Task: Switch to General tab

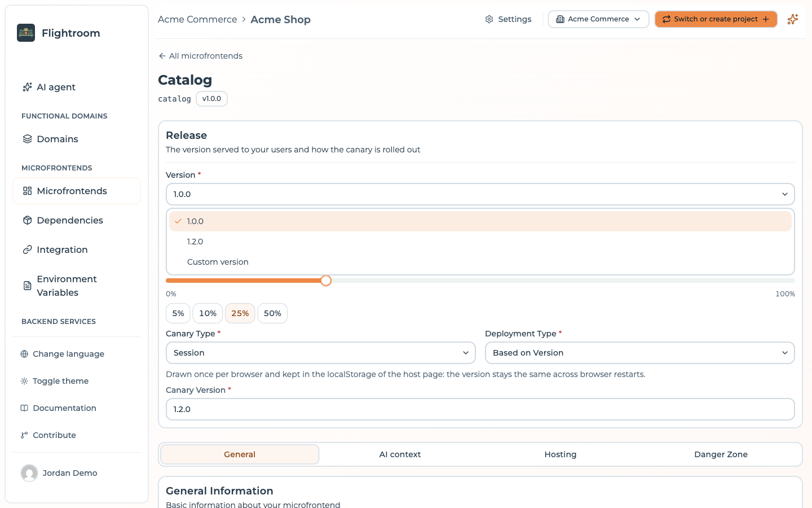Action: [240, 454]
